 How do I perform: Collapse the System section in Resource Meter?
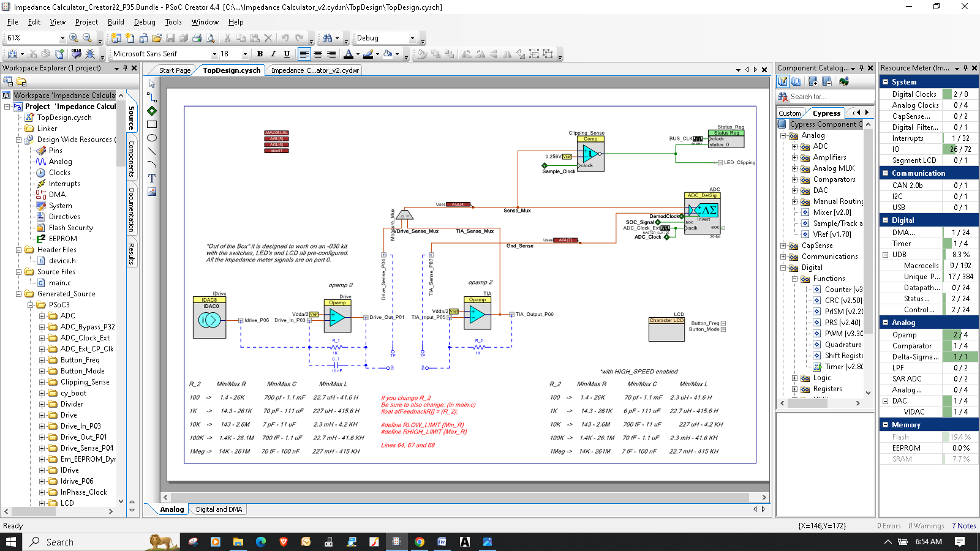(x=885, y=81)
